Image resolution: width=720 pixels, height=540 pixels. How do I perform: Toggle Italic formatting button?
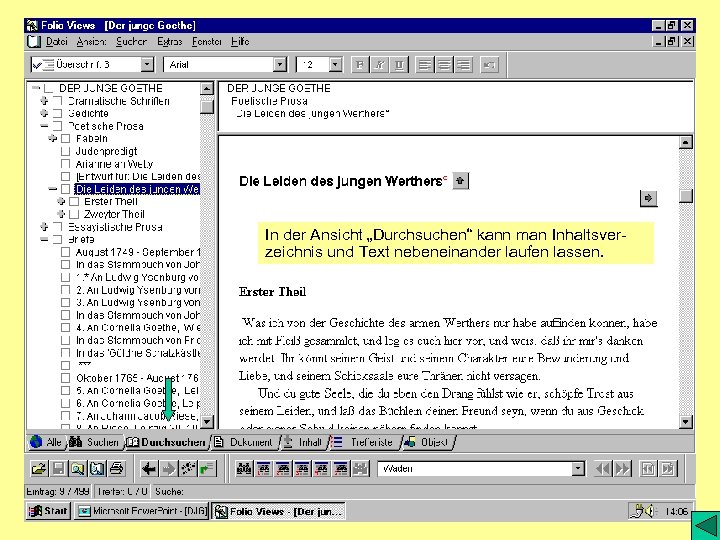pos(379,65)
